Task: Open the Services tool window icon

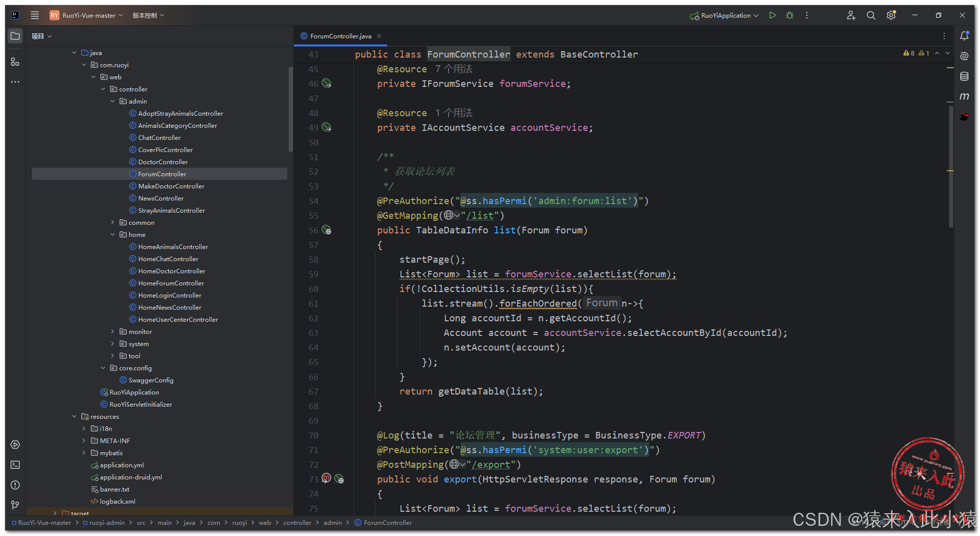Action: point(15,445)
